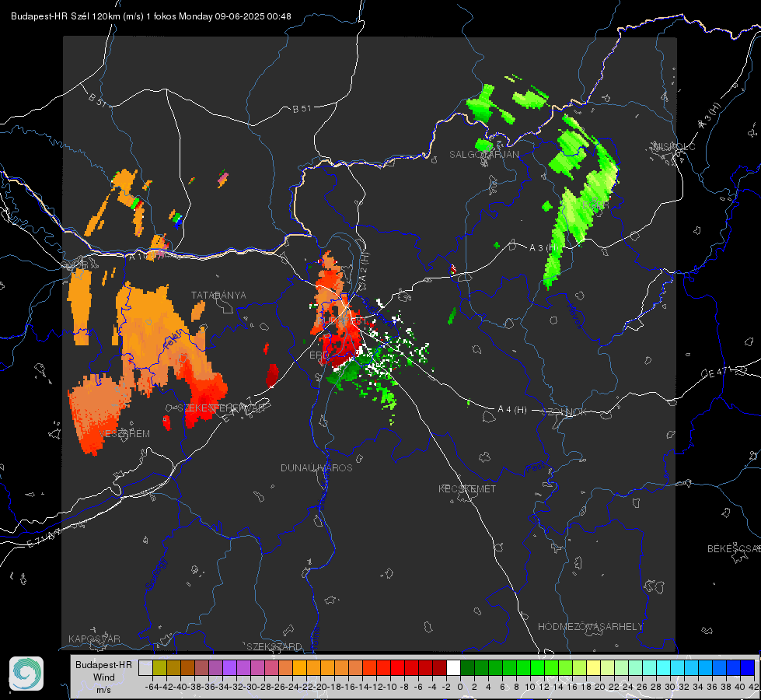Pick the bright purple swatch between -34 and -32
Image resolution: width=761 pixels, height=700 pixels.
coord(229,667)
